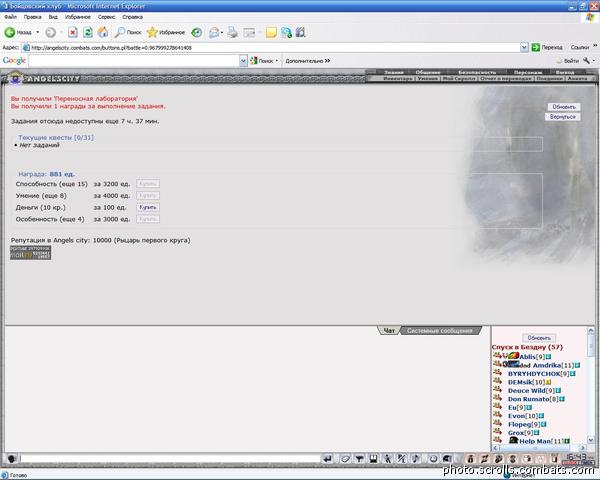600x480 pixels.
Task: Click player list scrollbar up arrow
Action: coord(590,330)
